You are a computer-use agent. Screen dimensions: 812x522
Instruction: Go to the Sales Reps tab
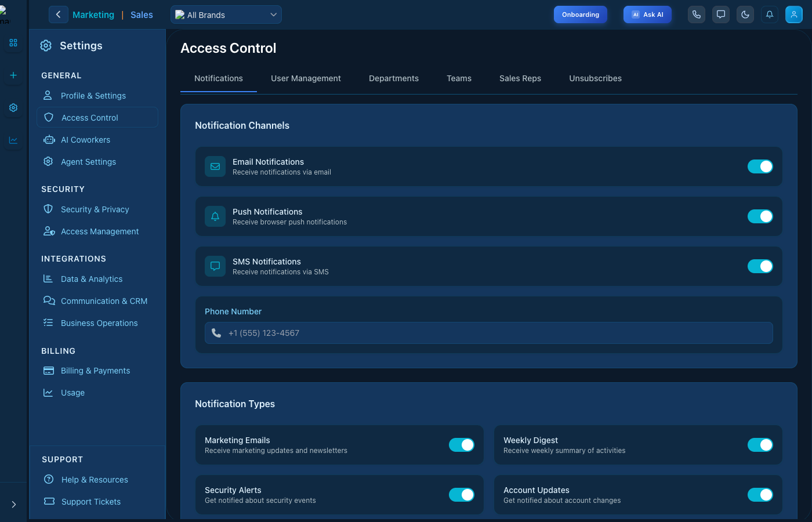[520, 78]
